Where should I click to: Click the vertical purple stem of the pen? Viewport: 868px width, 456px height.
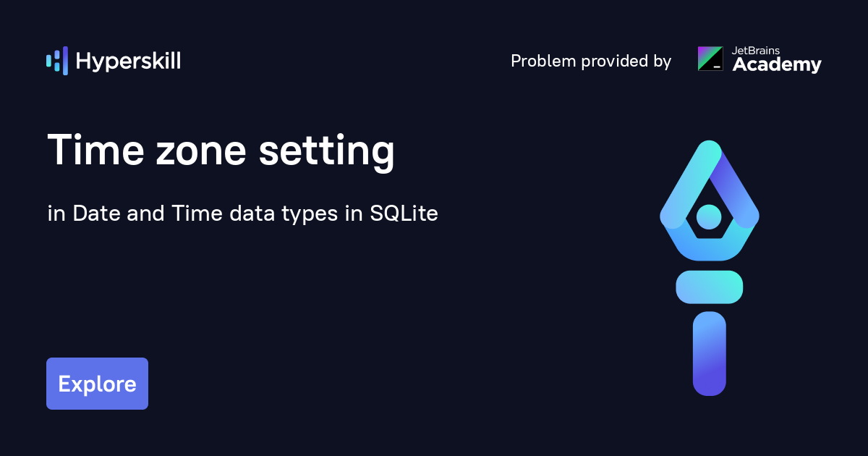pos(709,353)
